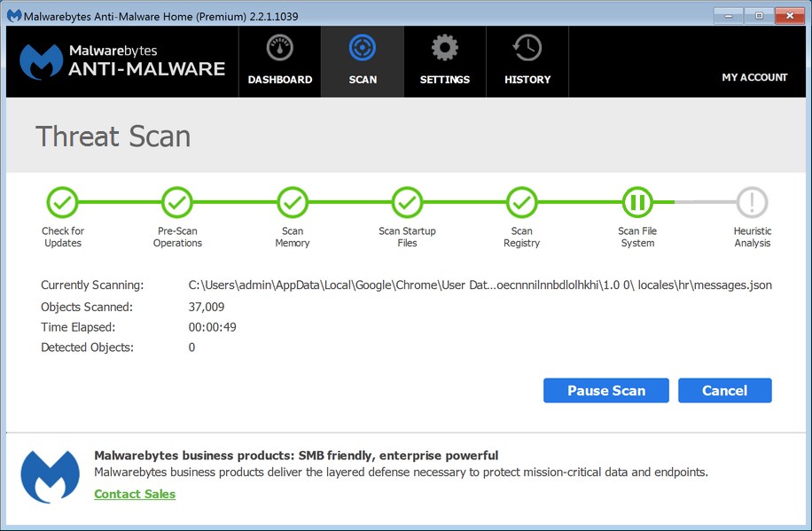
Task: Open the Dashboard tab
Action: 279,62
